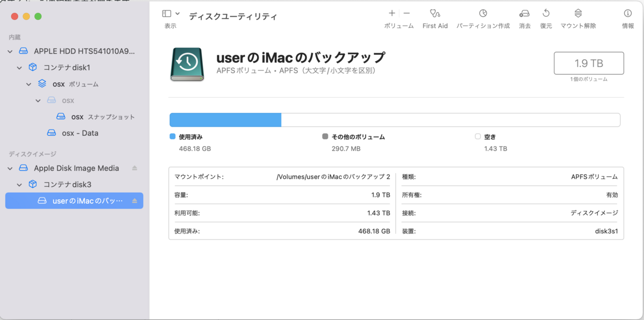Close the window with the red button
This screenshot has width=644, height=320.
14,17
